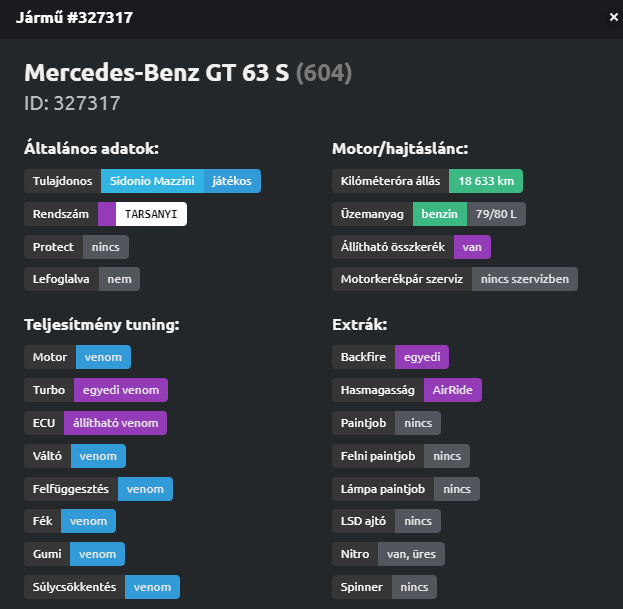
Task: Open owner Sidonio Mazzini link
Action: (x=152, y=181)
